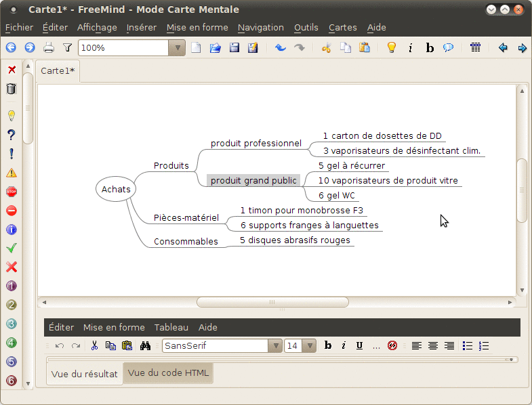Add exclamation mark icon to node
The width and height of the screenshot is (532, 405).
[12, 154]
